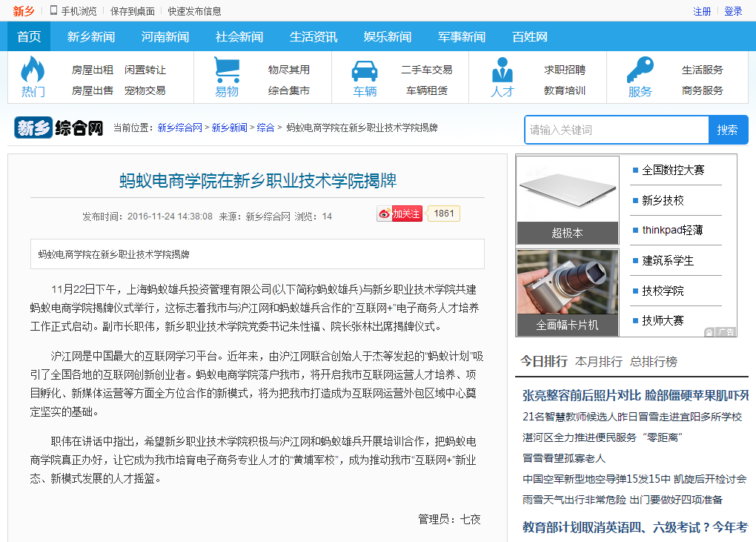Select 河南新闻 in the navigation bar
This screenshot has height=542, width=756.
165,36
